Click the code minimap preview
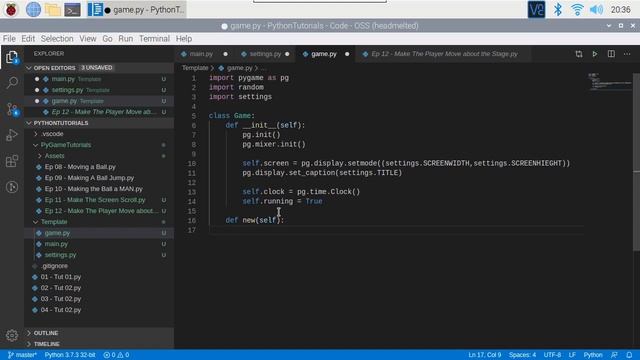 pyautogui.click(x=610, y=82)
